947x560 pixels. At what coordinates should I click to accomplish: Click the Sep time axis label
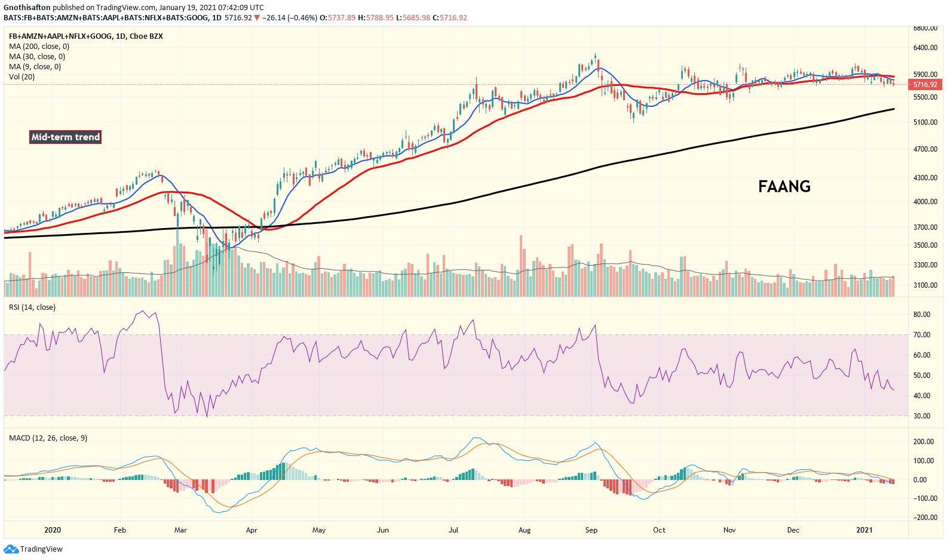(x=591, y=530)
